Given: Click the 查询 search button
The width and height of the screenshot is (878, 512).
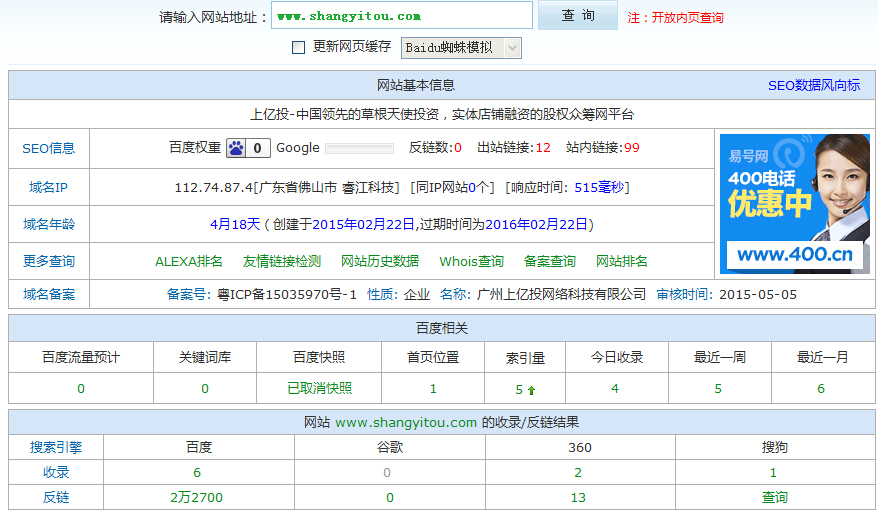Looking at the screenshot, I should (x=578, y=15).
